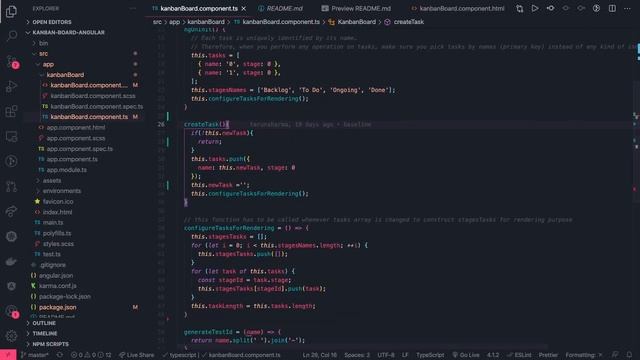
Task: Click the master branch in status bar
Action: coord(35,355)
